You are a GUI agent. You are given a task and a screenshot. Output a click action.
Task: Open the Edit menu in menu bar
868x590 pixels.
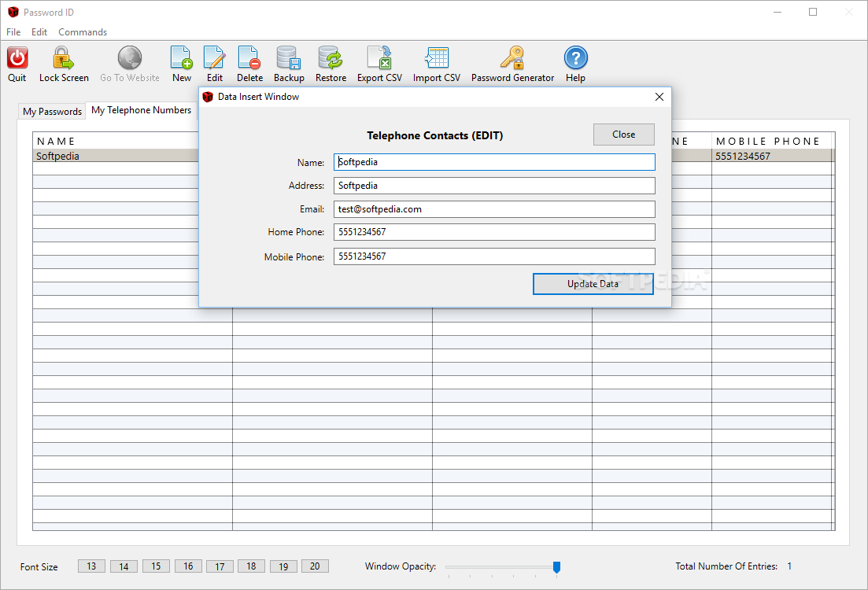click(39, 32)
